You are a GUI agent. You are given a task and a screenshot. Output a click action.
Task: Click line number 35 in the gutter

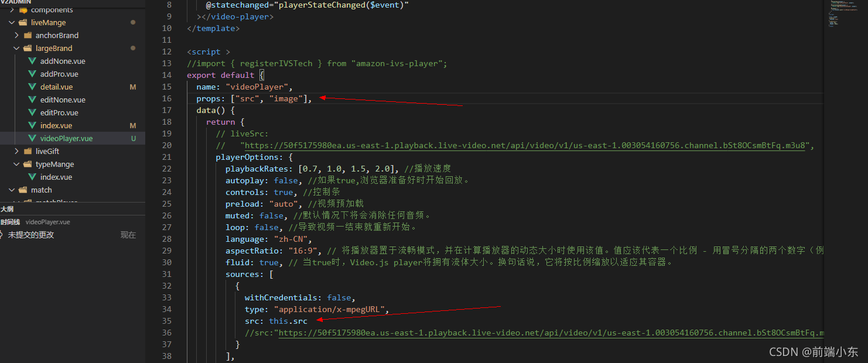(166, 321)
